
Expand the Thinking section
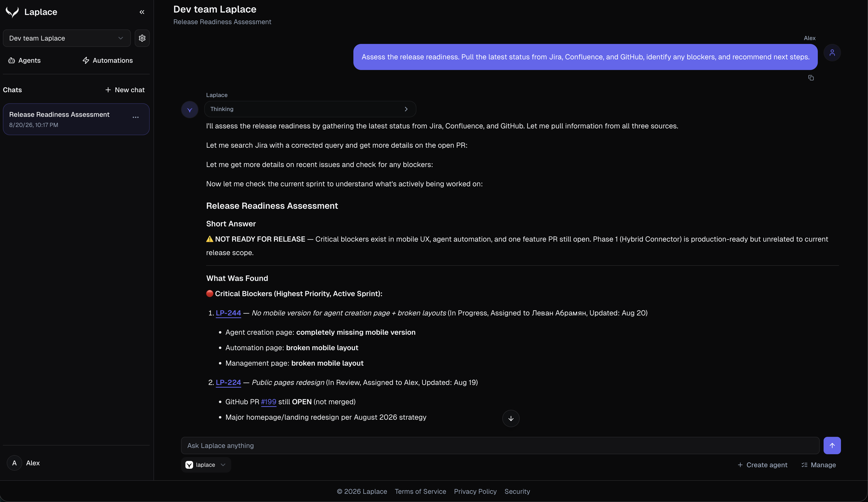coord(310,109)
